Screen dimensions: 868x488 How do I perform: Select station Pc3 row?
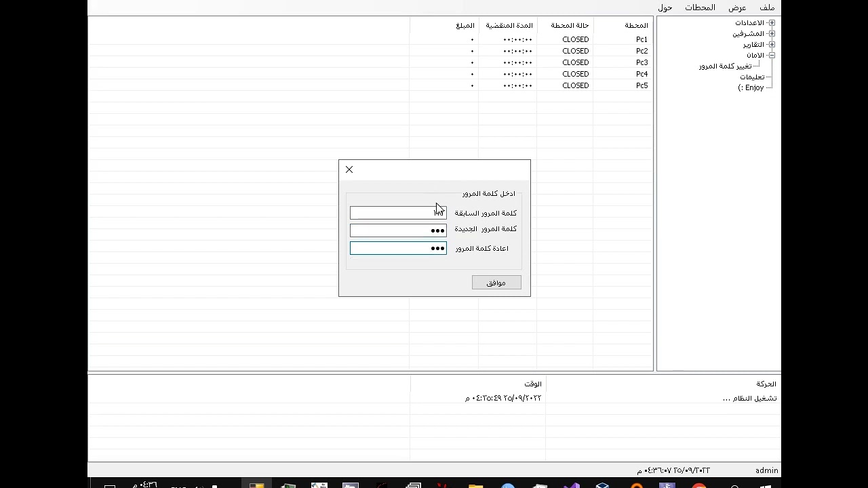[x=370, y=62]
